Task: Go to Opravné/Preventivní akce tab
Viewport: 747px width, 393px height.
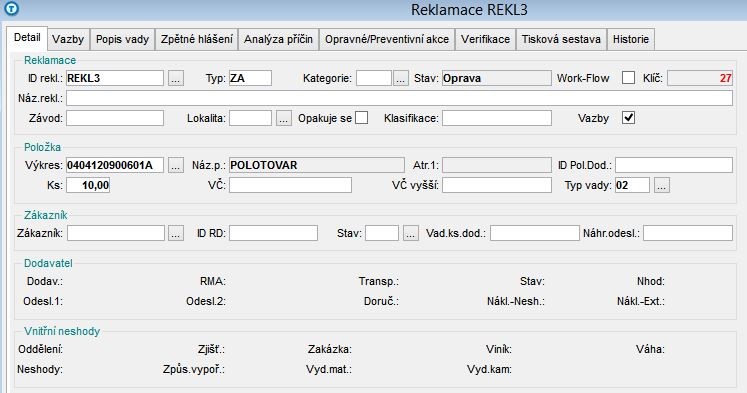Action: [x=387, y=39]
